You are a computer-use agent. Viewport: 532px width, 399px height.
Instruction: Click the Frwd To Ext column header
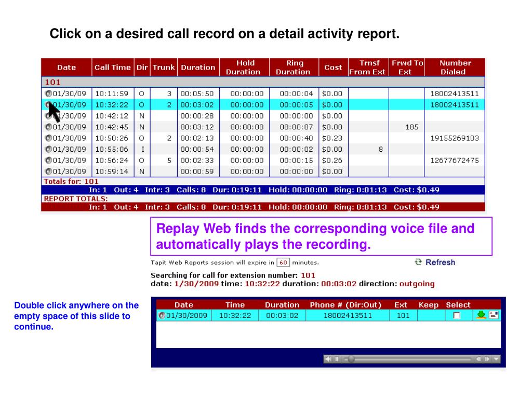click(406, 68)
